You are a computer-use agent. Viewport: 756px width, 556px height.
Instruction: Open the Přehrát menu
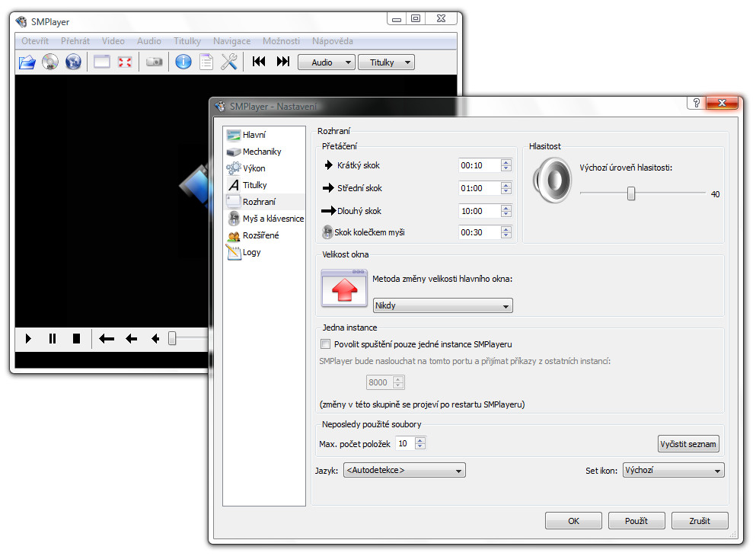[75, 41]
